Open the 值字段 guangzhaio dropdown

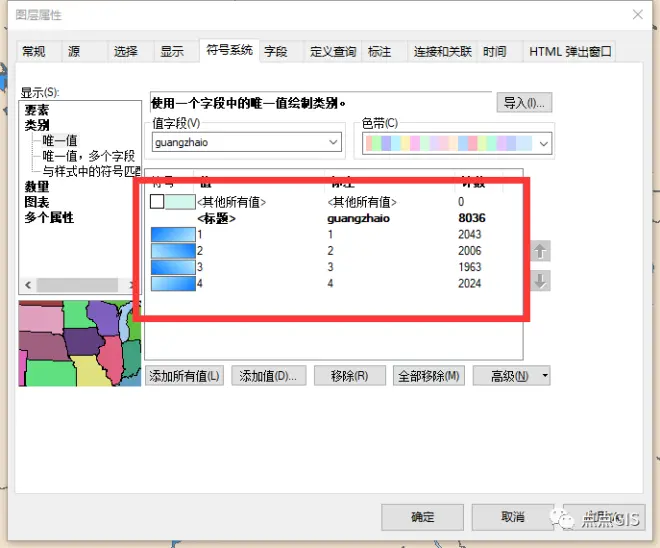point(333,142)
